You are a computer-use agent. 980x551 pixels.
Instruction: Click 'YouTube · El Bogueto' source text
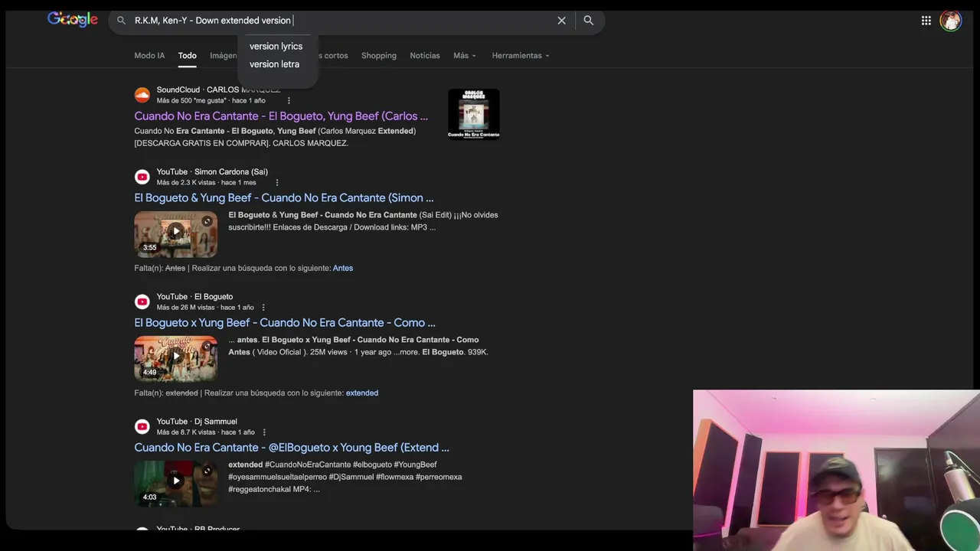[x=194, y=296]
